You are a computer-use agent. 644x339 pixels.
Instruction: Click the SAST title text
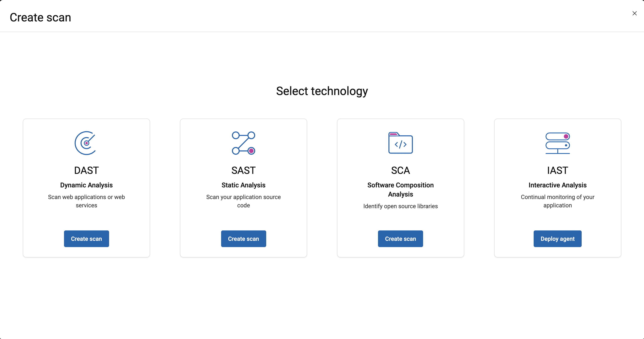click(x=243, y=170)
